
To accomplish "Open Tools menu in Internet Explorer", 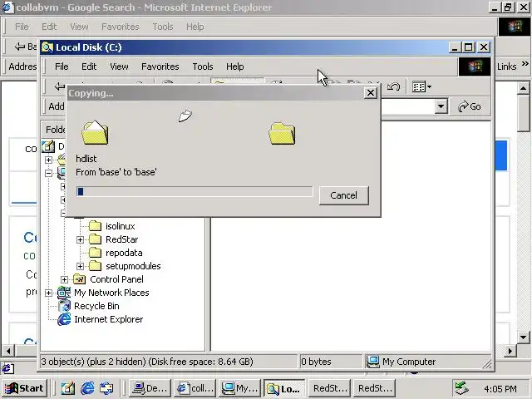I will [163, 27].
